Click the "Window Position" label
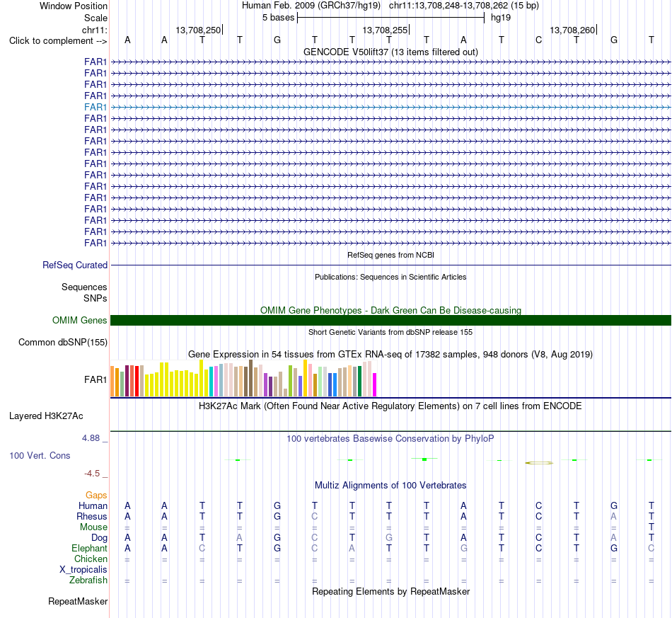Viewport: 672px width, 618px height. pyautogui.click(x=74, y=6)
